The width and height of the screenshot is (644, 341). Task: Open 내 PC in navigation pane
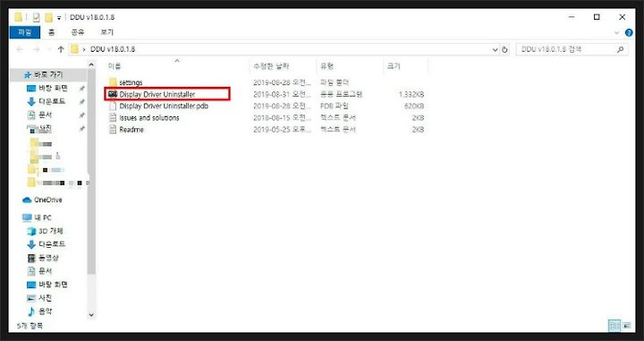point(38,217)
